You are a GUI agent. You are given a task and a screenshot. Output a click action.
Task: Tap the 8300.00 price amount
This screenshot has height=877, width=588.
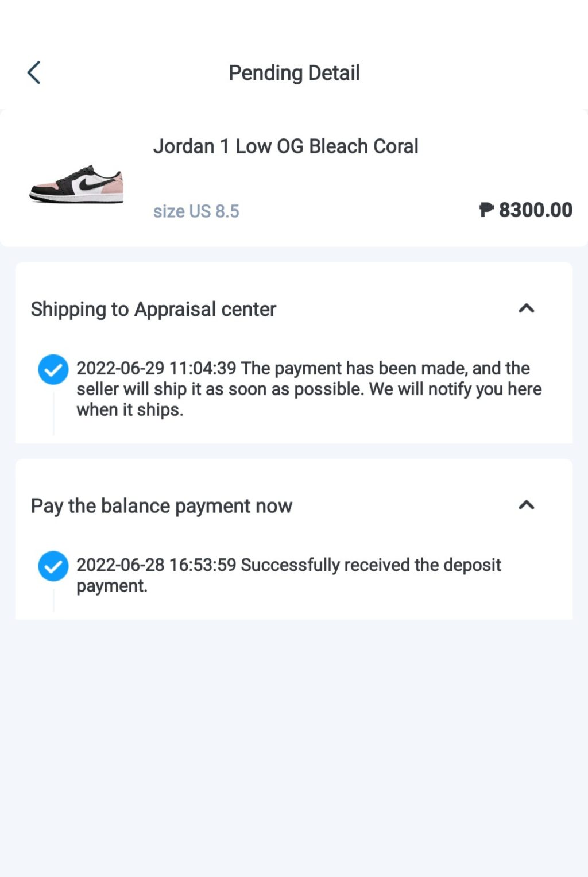coord(535,210)
